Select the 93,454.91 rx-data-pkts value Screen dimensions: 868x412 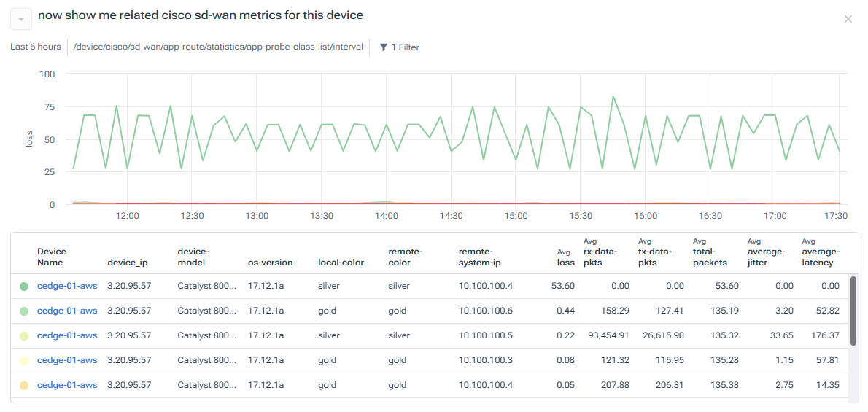pos(608,335)
